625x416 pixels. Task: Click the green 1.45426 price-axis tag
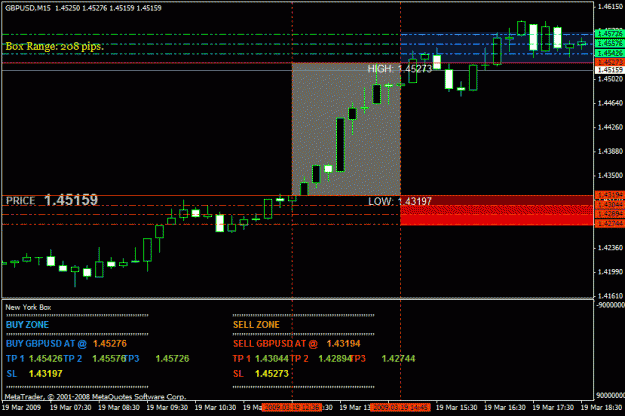pyautogui.click(x=609, y=53)
